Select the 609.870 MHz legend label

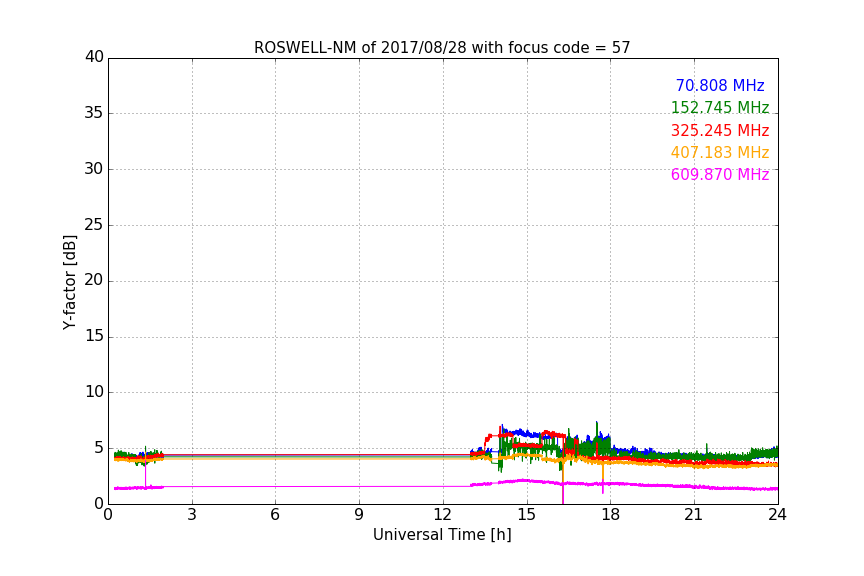pos(720,174)
